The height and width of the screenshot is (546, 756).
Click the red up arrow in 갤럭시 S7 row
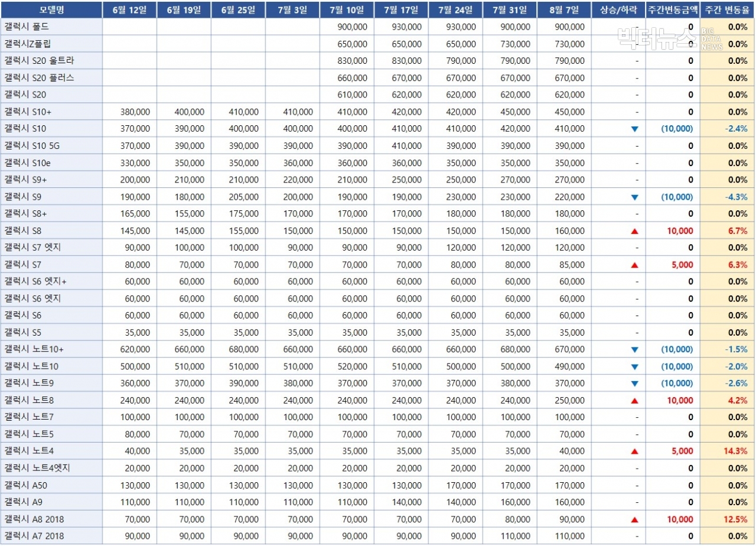click(634, 265)
